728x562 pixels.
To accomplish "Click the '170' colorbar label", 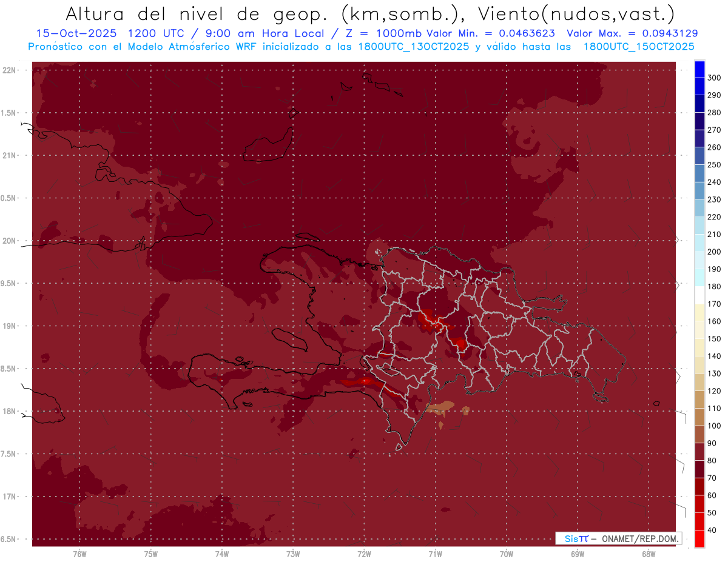I will coord(714,304).
